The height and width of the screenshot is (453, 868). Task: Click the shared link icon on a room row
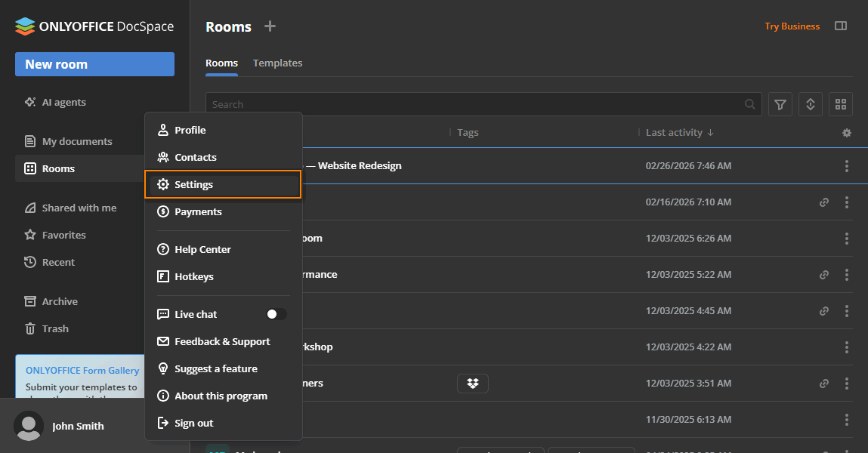coord(823,202)
